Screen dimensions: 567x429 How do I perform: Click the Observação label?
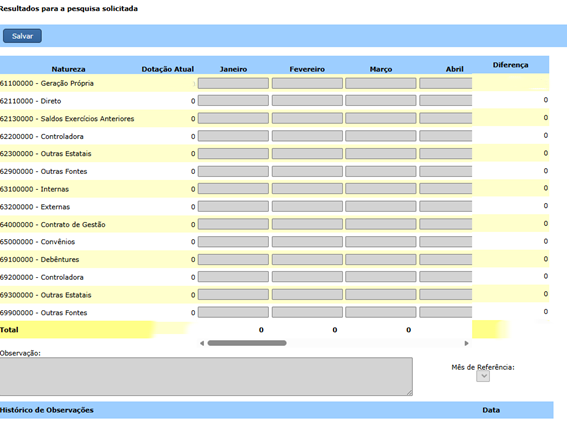(20, 353)
